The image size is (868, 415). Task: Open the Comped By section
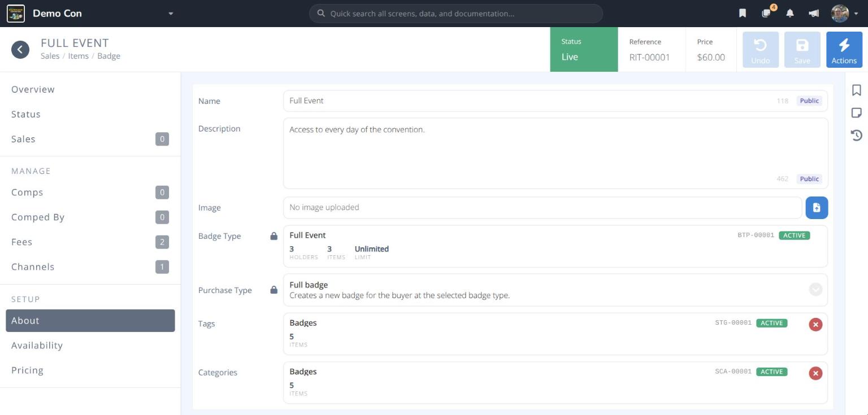point(90,217)
